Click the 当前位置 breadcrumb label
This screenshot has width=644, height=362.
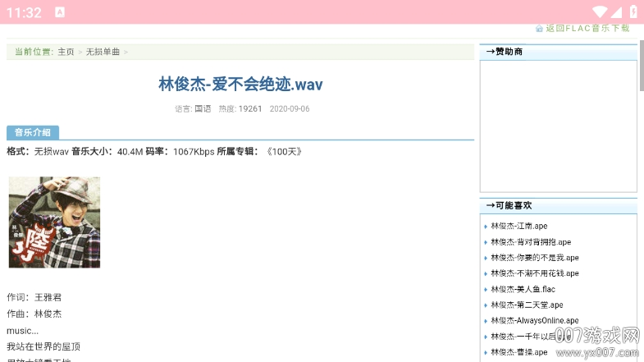(34, 52)
